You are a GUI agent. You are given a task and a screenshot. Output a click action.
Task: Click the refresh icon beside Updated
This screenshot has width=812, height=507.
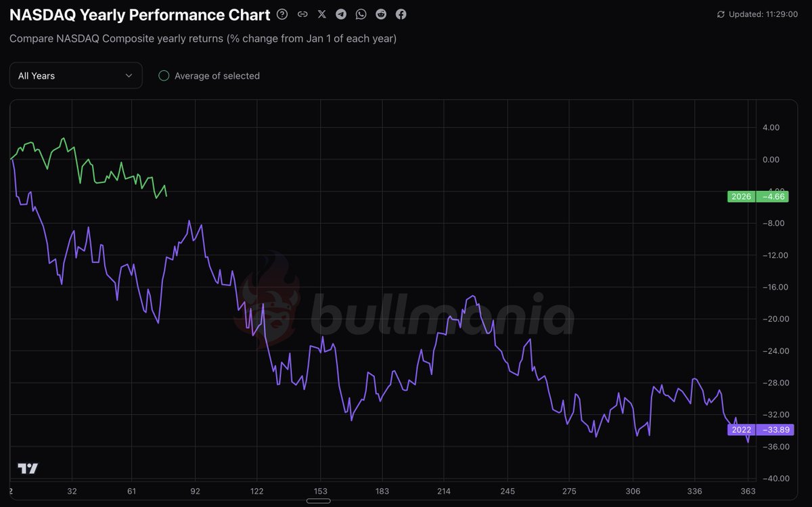point(721,14)
